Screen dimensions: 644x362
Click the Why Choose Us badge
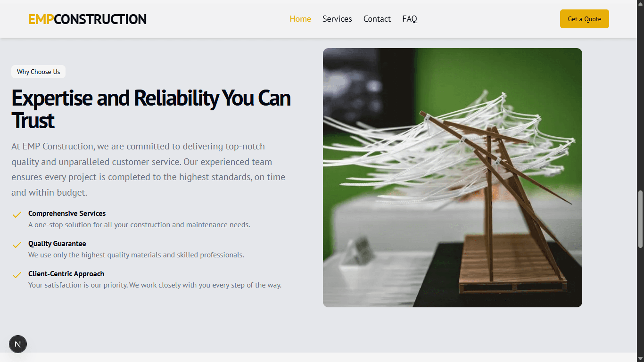39,72
